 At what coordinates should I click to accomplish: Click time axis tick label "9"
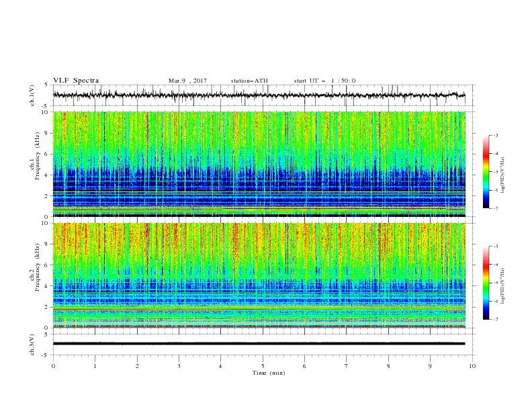tap(430, 366)
